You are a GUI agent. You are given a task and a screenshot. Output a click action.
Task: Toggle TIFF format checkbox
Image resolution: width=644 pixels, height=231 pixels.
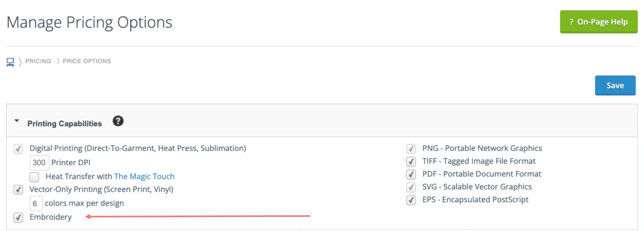pyautogui.click(x=411, y=162)
